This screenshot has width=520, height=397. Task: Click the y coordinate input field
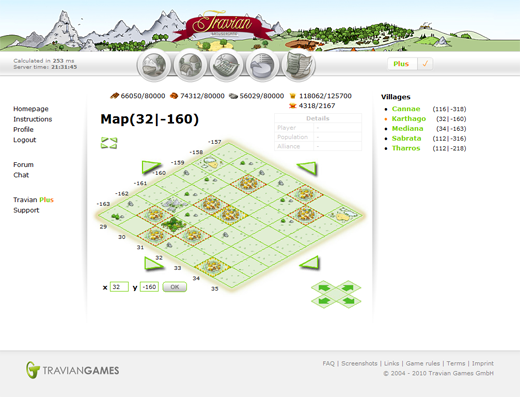(x=149, y=287)
